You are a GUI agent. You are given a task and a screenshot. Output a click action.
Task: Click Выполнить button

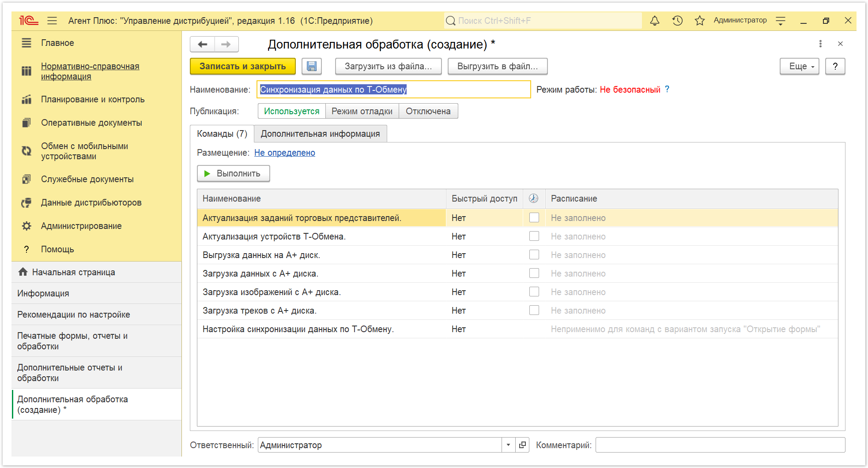point(233,173)
